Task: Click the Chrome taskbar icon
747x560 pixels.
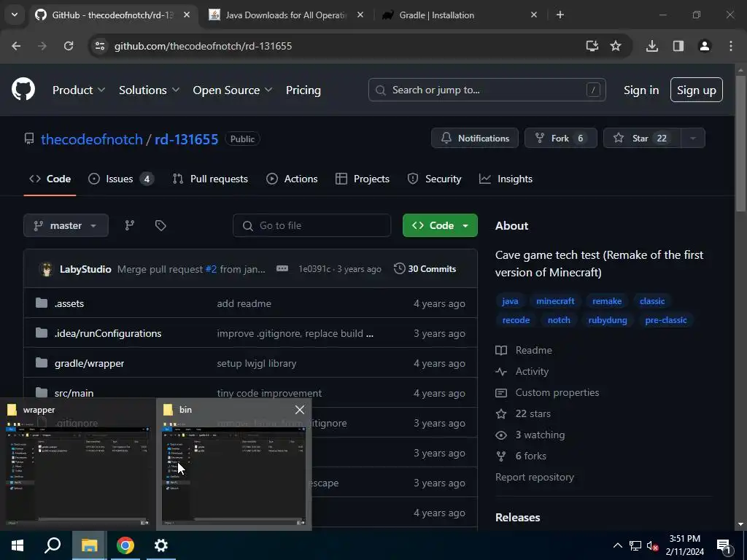Action: pyautogui.click(x=125, y=545)
